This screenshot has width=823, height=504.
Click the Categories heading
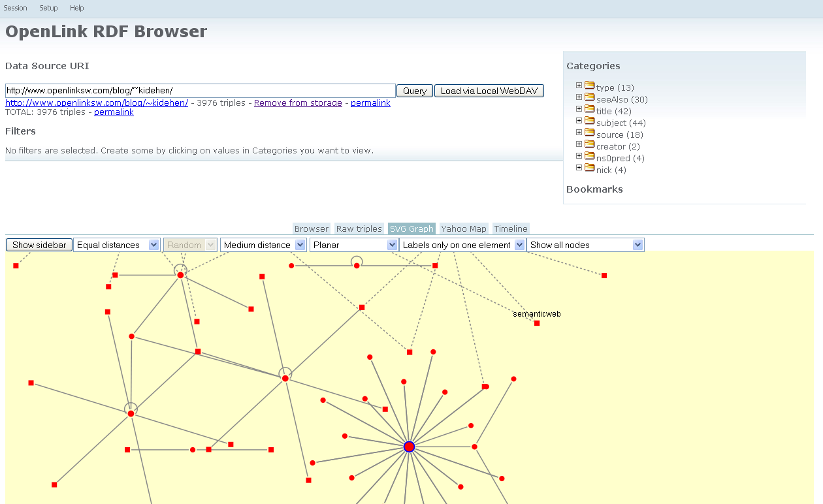[x=593, y=66]
